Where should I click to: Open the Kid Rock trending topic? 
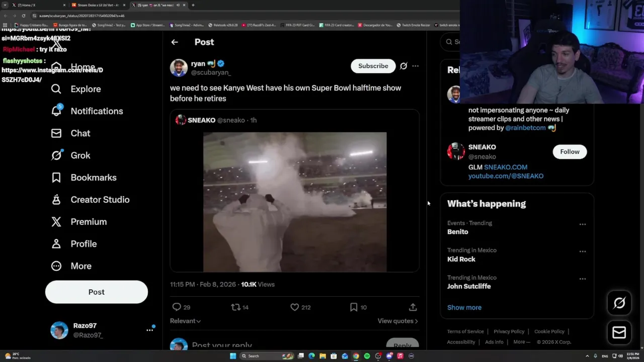(461, 259)
